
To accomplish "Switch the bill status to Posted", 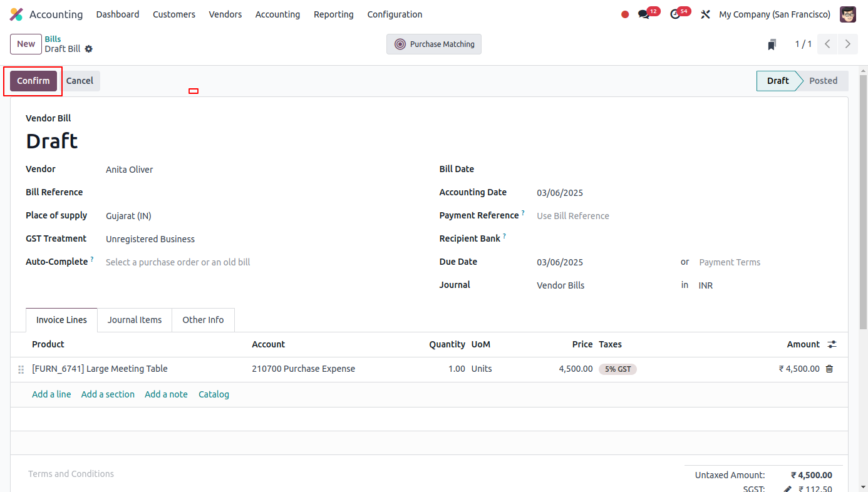I will tap(824, 81).
